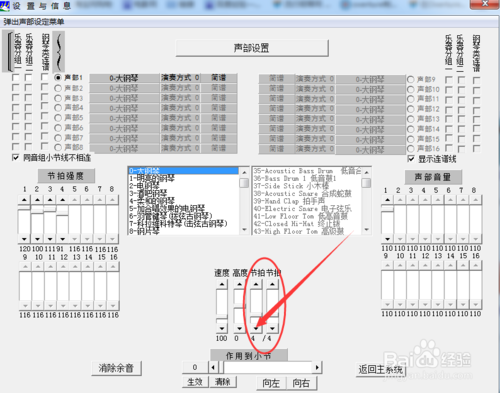Click down arrow of beat strength column 2

click(37, 239)
